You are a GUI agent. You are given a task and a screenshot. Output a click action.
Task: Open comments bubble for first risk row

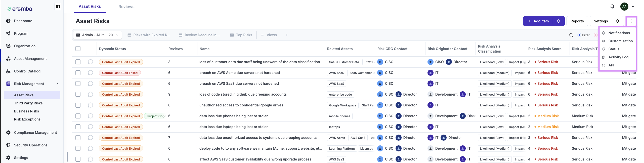click(x=91, y=62)
